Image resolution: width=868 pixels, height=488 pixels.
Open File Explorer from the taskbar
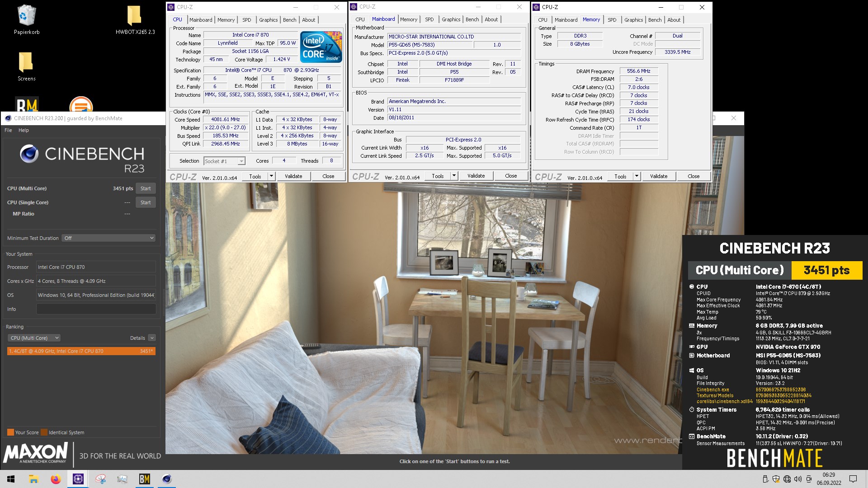click(x=33, y=479)
